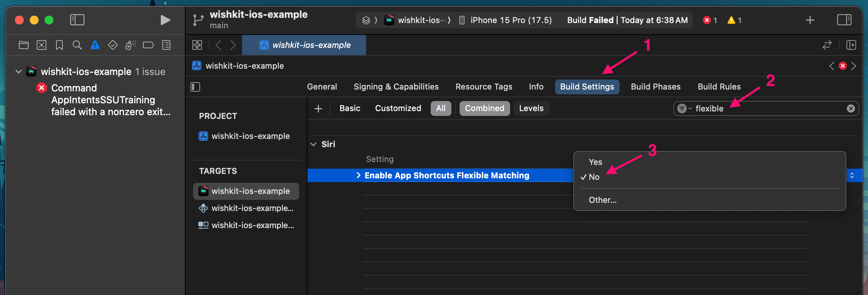The height and width of the screenshot is (295, 868).
Task: Click the wishkit-ios-example editor tab
Action: pos(304,45)
